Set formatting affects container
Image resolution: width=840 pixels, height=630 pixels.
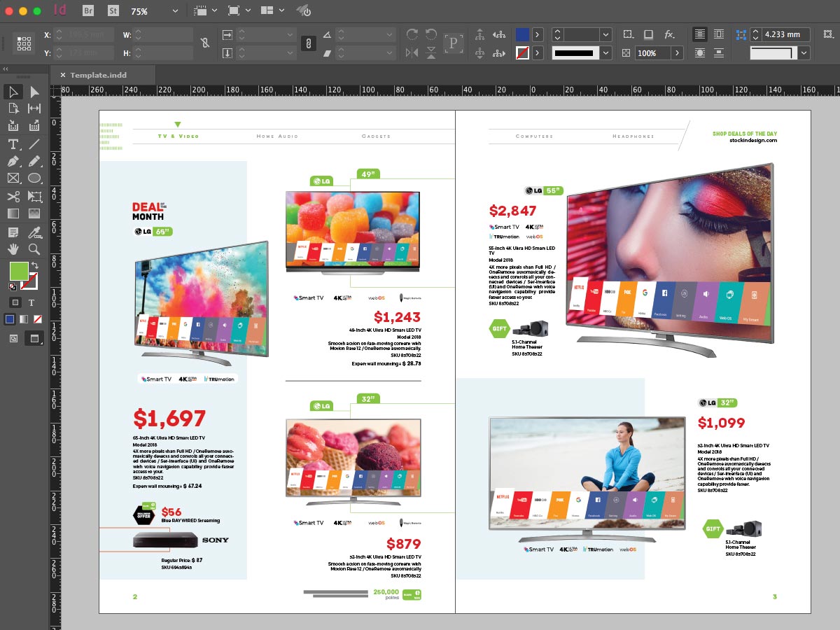[x=15, y=302]
